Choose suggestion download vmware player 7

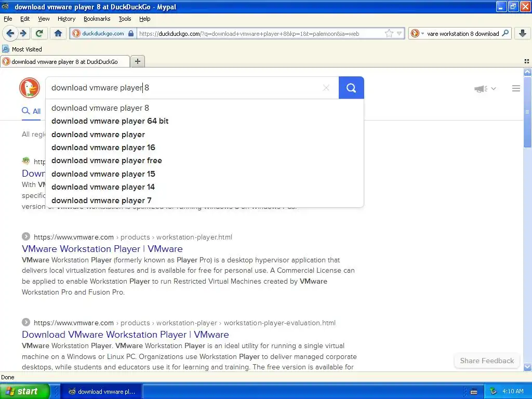pyautogui.click(x=205, y=200)
